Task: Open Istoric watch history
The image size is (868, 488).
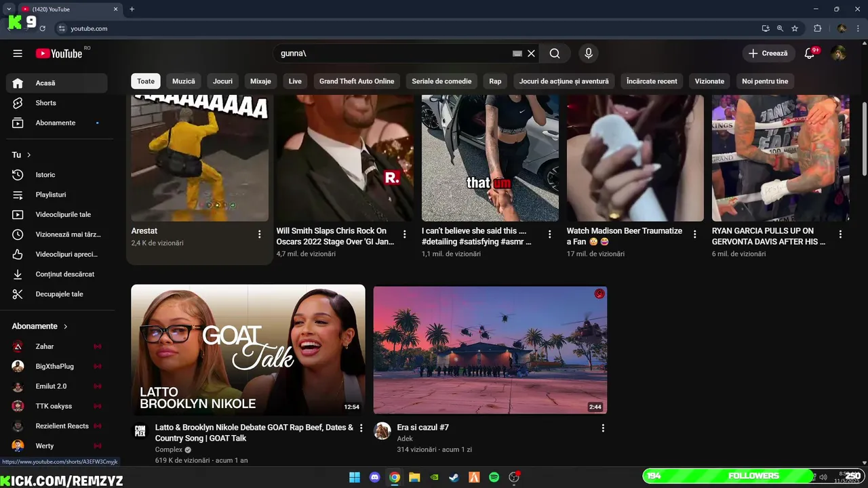Action: tap(57, 175)
